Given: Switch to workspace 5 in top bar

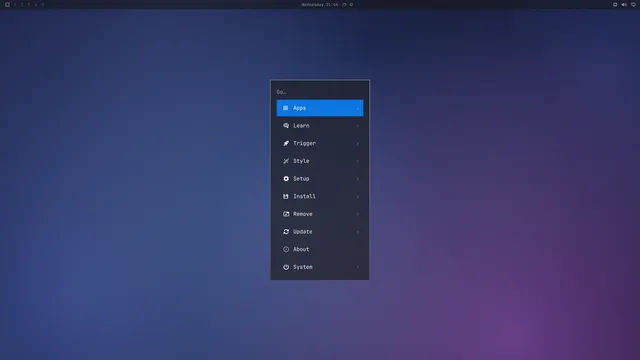Looking at the screenshot, I should [42, 4].
